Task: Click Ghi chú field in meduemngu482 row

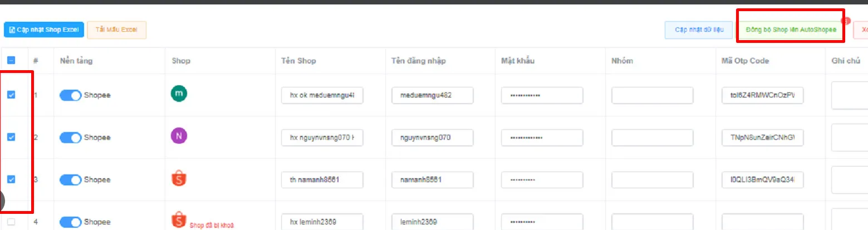Action: point(850,95)
